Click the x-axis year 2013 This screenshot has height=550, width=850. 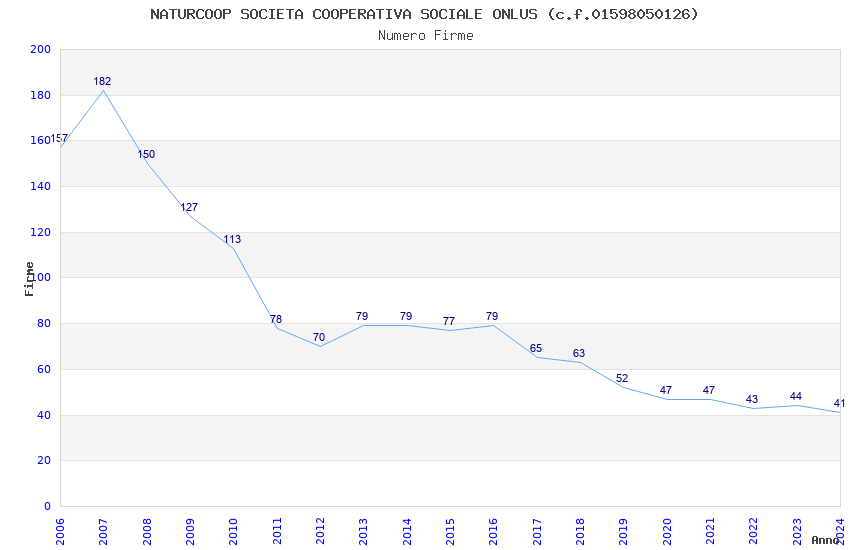click(x=364, y=532)
